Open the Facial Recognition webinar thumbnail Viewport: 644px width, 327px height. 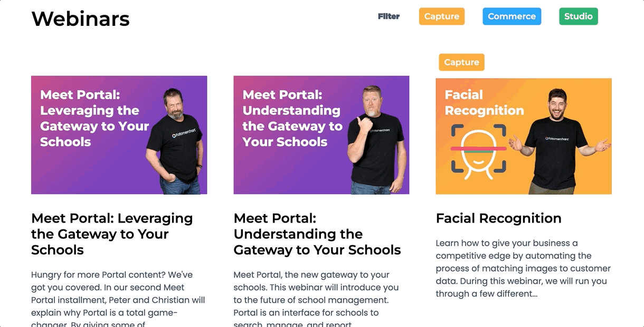coord(524,136)
